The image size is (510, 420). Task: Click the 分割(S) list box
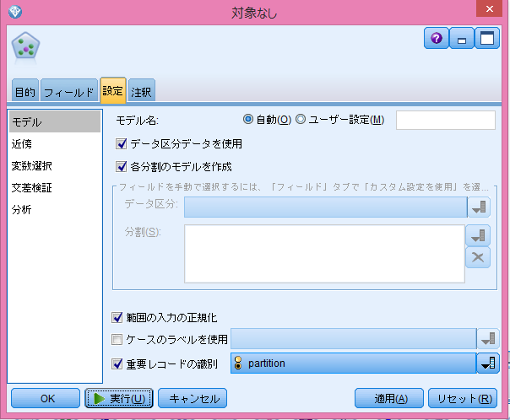tap(324, 254)
